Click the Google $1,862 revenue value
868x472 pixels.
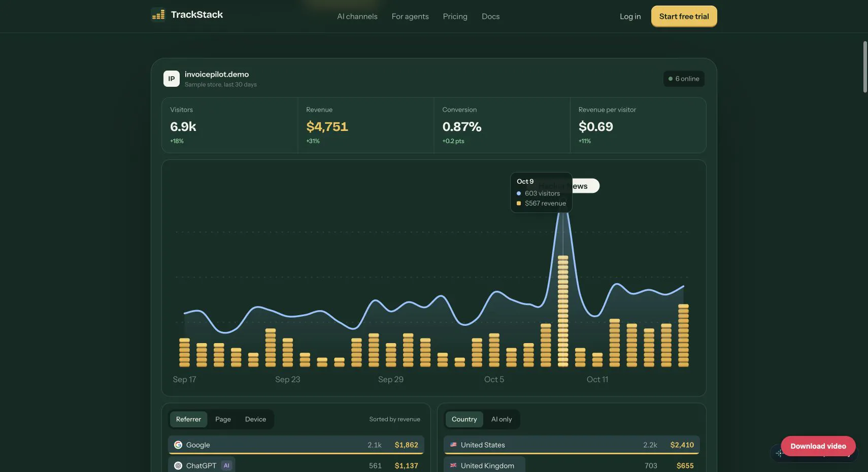[x=406, y=445]
